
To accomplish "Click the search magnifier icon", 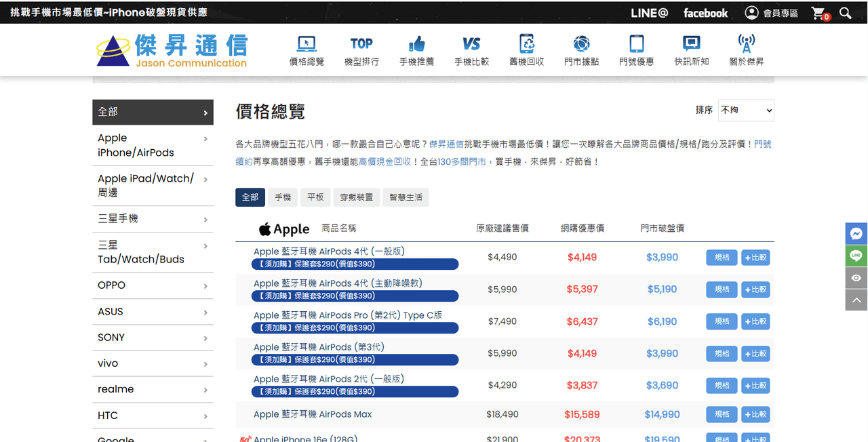I will pyautogui.click(x=845, y=13).
